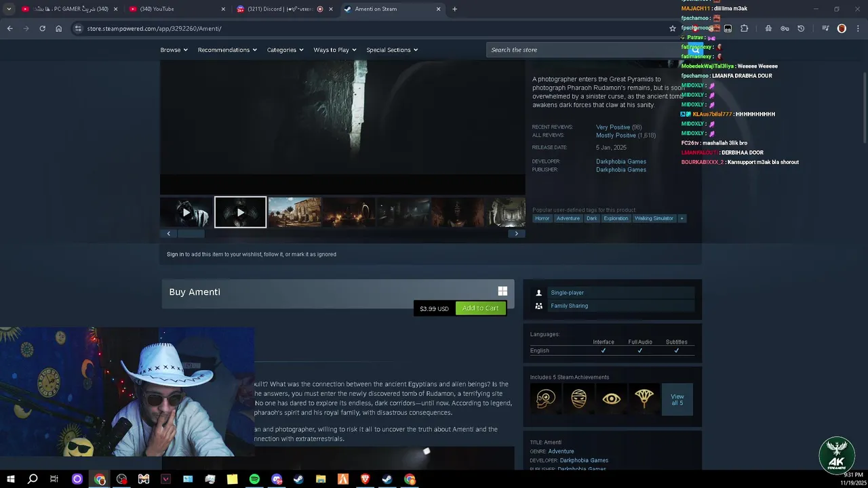Open the Darkphobia Games developer link
The height and width of the screenshot is (488, 868).
621,161
